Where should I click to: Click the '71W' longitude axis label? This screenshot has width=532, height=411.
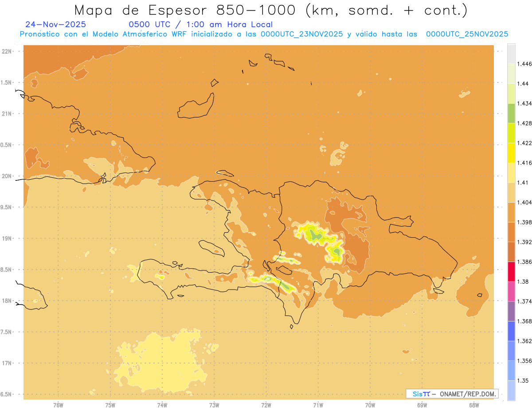coord(318,404)
